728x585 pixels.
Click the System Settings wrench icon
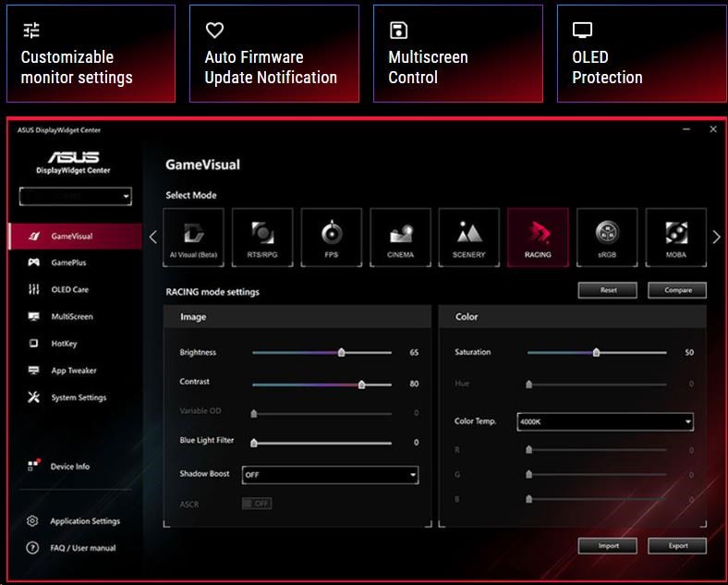tap(33, 397)
